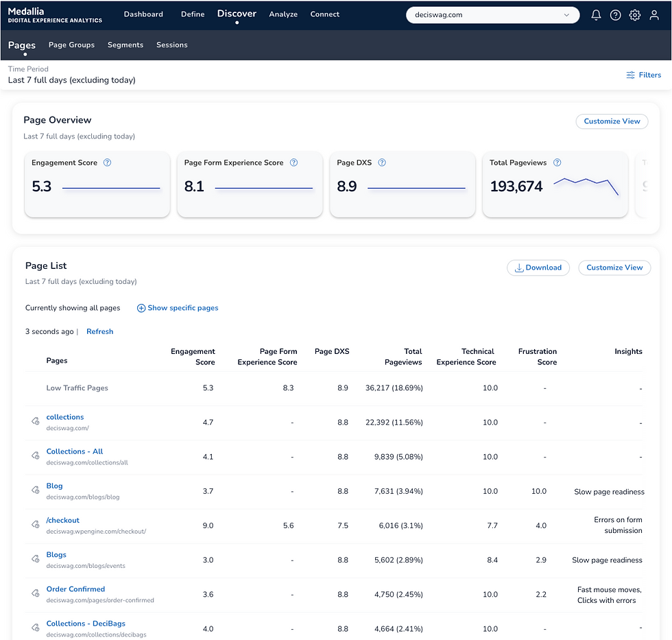Open the Collections - All page link
This screenshot has width=672, height=640.
pyautogui.click(x=74, y=451)
